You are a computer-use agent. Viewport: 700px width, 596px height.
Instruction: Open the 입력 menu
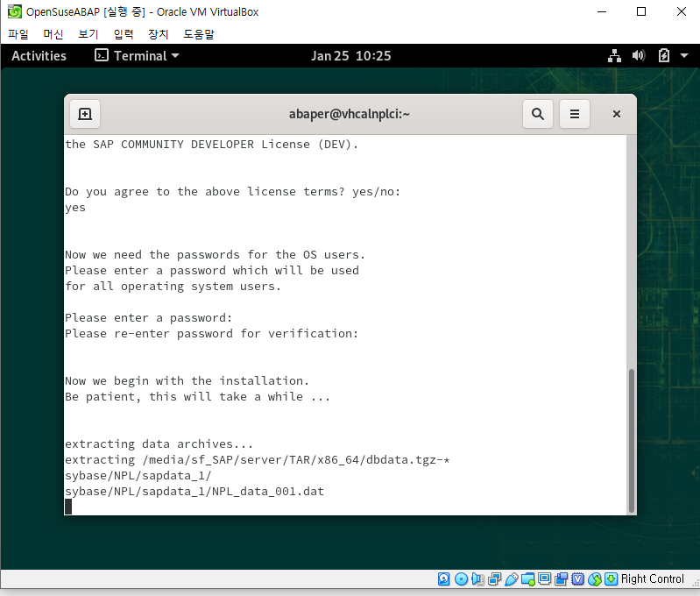pyautogui.click(x=124, y=34)
